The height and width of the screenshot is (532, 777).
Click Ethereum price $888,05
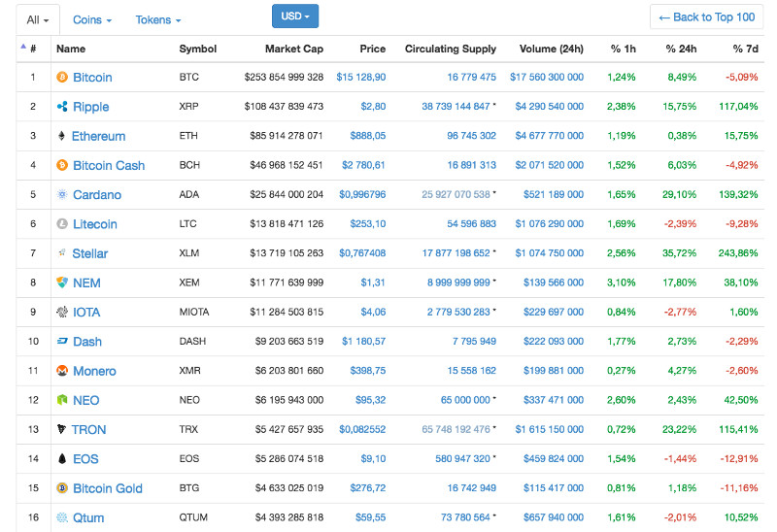(x=368, y=136)
